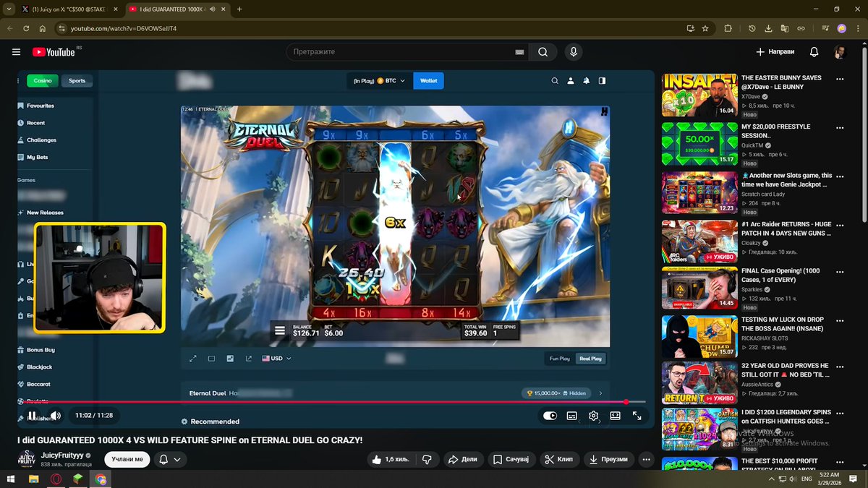Screen dimensions: 868x488
Task: Open File Explorer from the taskbar
Action: (33, 479)
